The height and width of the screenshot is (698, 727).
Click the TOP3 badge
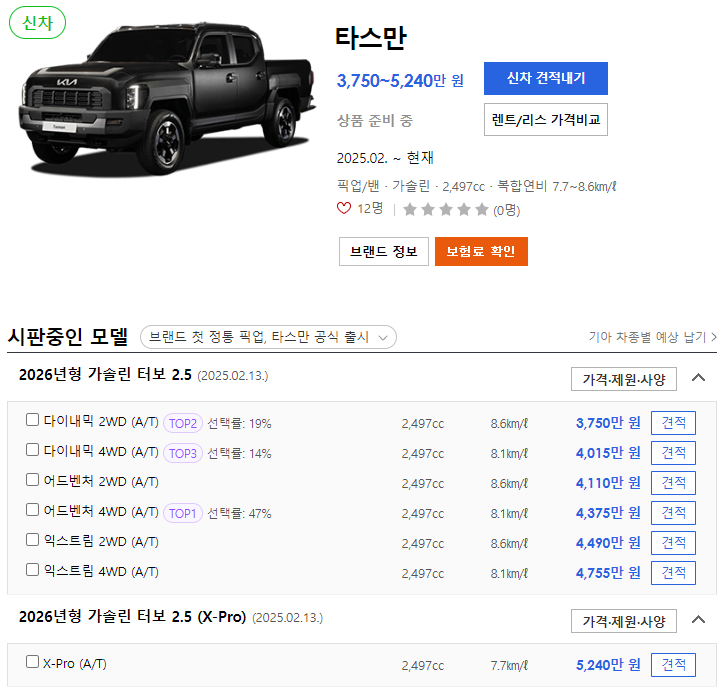(x=183, y=453)
